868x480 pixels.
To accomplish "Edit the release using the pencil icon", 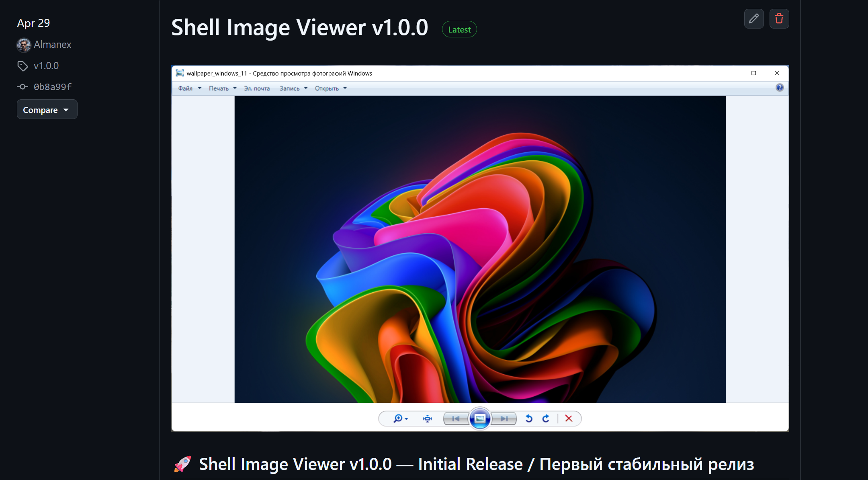I will coord(754,19).
